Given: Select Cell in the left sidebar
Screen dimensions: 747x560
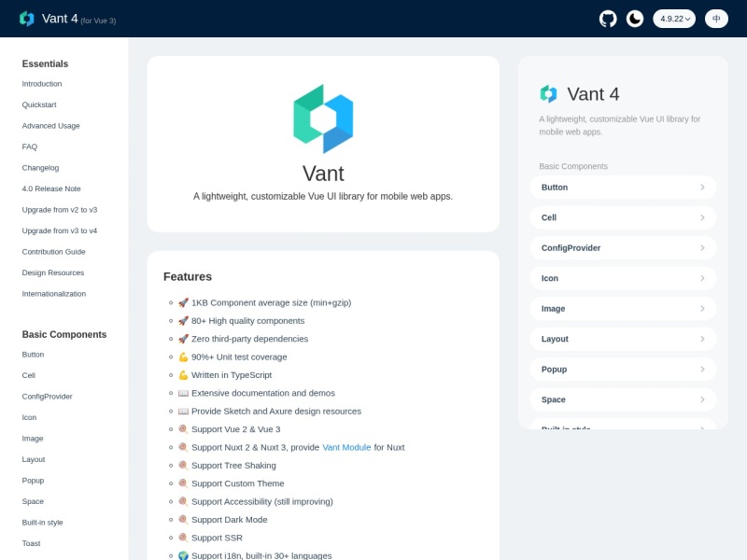Looking at the screenshot, I should click(x=29, y=375).
